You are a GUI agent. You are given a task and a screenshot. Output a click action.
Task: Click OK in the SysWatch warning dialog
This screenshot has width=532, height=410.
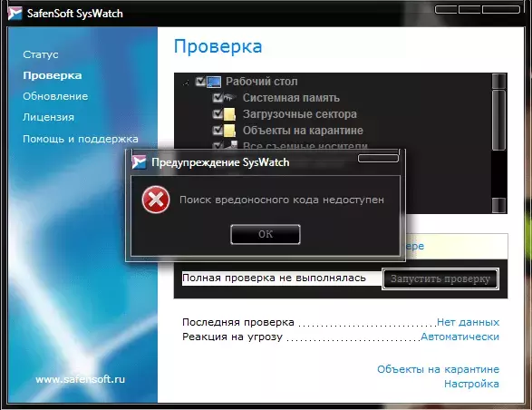(266, 234)
